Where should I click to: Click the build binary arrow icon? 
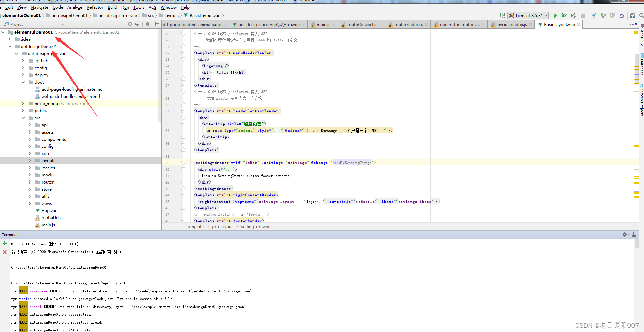[502, 16]
